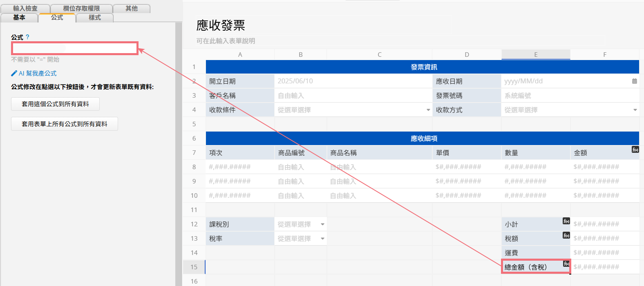Click the 發票號碼 系統編號 field

570,96
